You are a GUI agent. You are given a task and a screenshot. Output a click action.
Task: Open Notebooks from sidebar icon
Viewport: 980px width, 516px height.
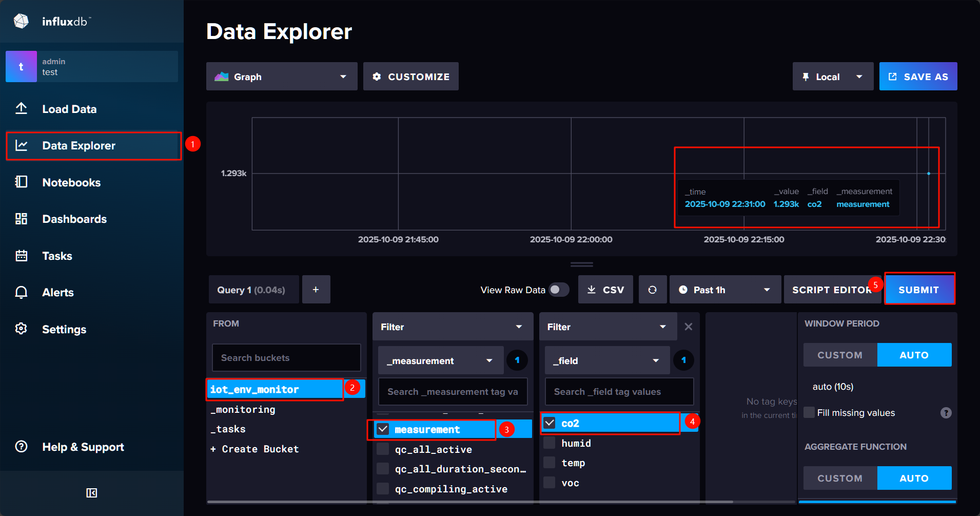coord(21,182)
